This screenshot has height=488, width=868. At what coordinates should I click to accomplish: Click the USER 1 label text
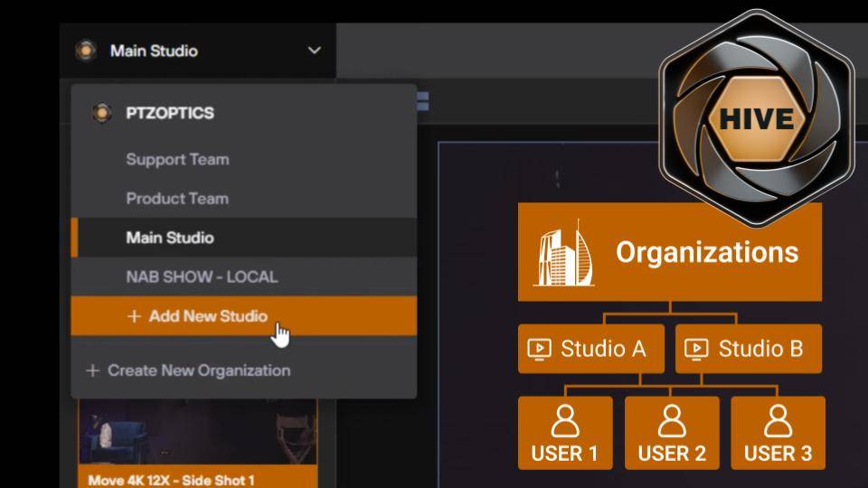click(565, 454)
